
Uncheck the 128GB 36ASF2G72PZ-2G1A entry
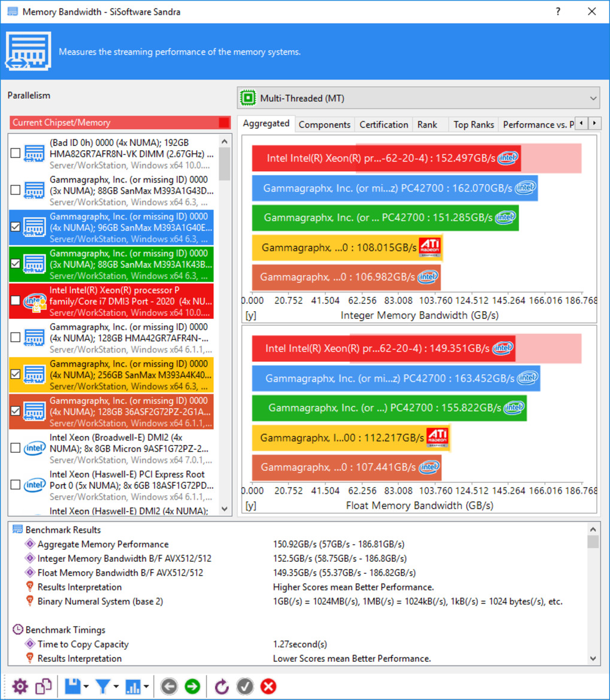(16, 411)
